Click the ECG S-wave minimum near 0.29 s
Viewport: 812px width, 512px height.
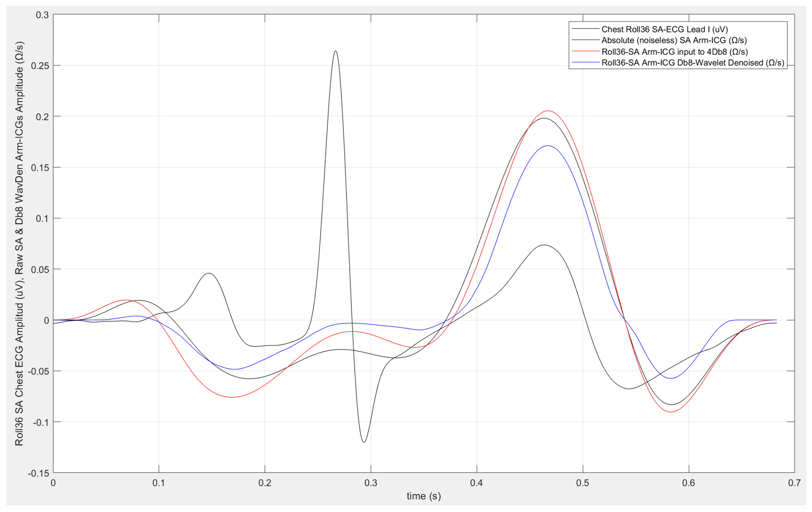tap(364, 442)
